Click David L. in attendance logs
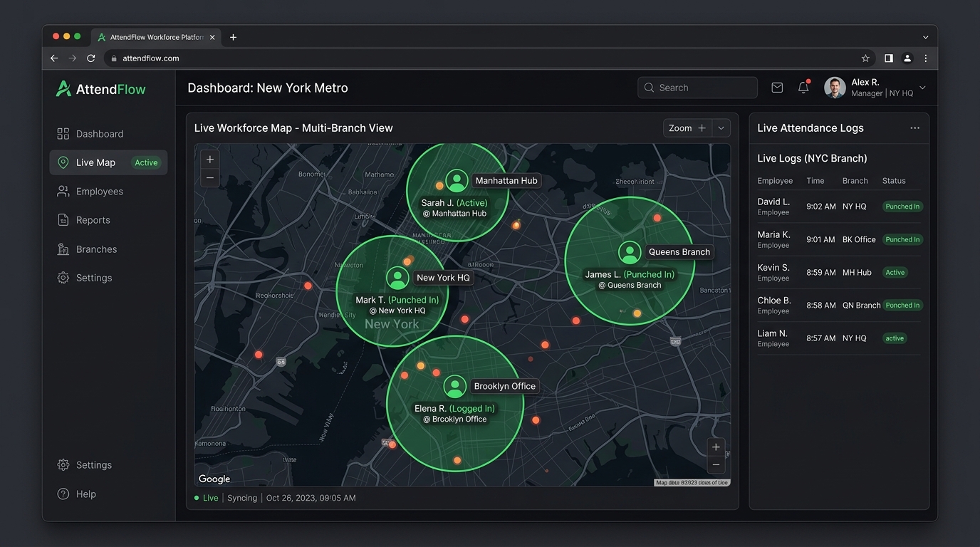 (773, 202)
